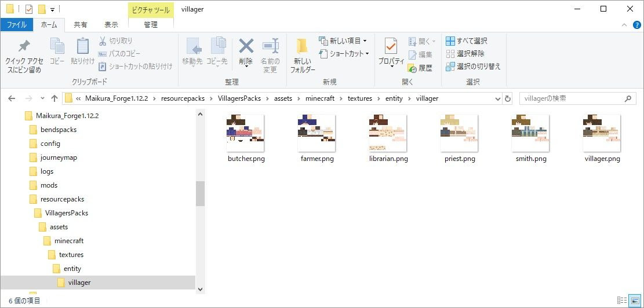Go to entity in the address bar
The height and width of the screenshot is (308, 644).
tap(394, 98)
